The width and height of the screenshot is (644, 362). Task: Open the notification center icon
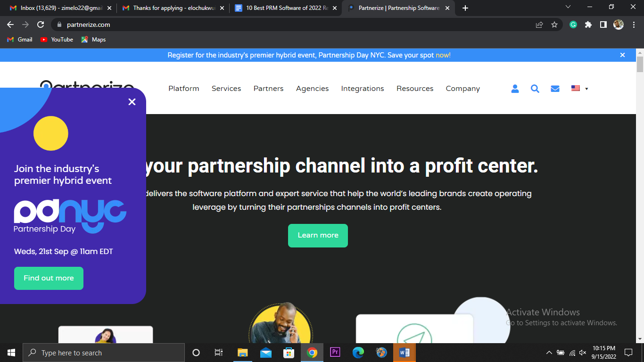pyautogui.click(x=628, y=353)
